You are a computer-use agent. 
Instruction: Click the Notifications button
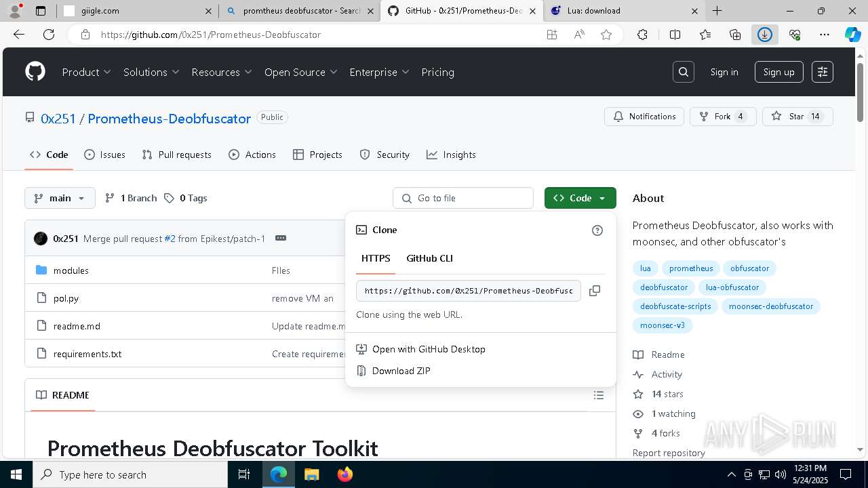644,117
